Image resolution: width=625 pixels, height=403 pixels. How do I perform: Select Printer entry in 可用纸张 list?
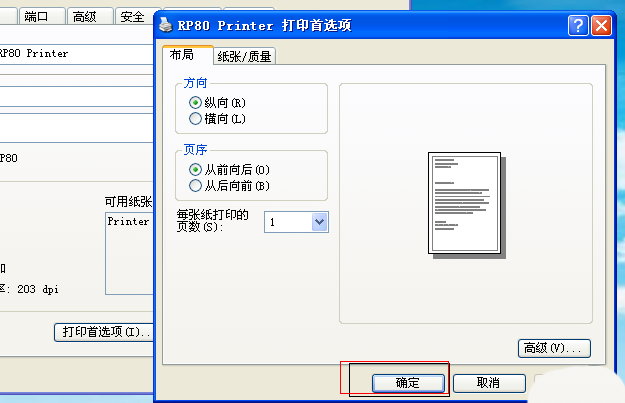tap(128, 222)
